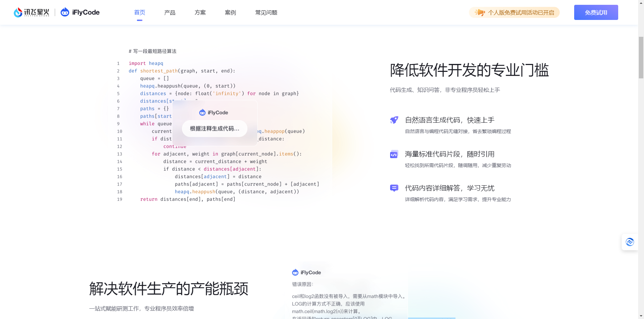Click the robot icon on the error explanation card
Viewport: 644px width, 319px height.
click(295, 272)
